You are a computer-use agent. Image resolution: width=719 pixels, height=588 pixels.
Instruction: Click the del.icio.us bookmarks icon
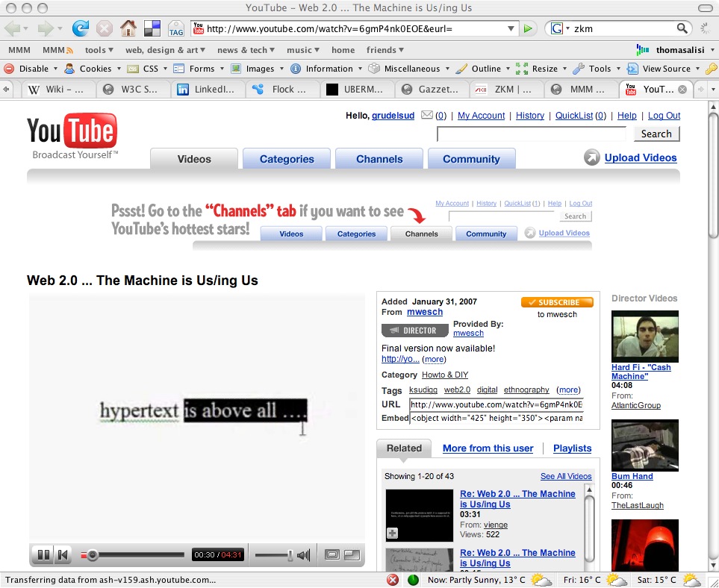[152, 28]
